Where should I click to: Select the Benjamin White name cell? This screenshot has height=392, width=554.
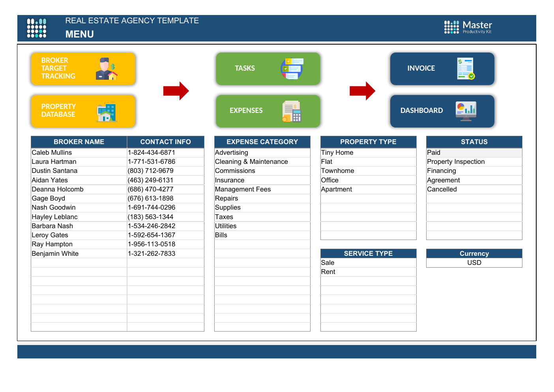(79, 254)
